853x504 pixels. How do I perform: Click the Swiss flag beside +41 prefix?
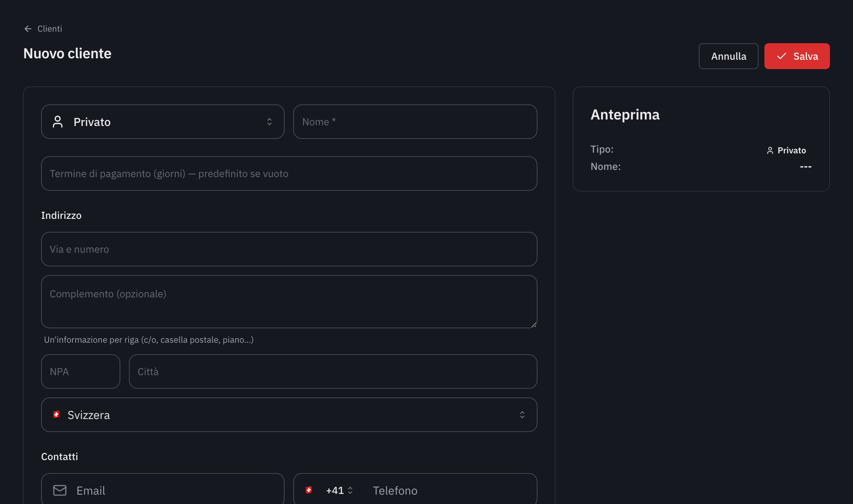309,490
